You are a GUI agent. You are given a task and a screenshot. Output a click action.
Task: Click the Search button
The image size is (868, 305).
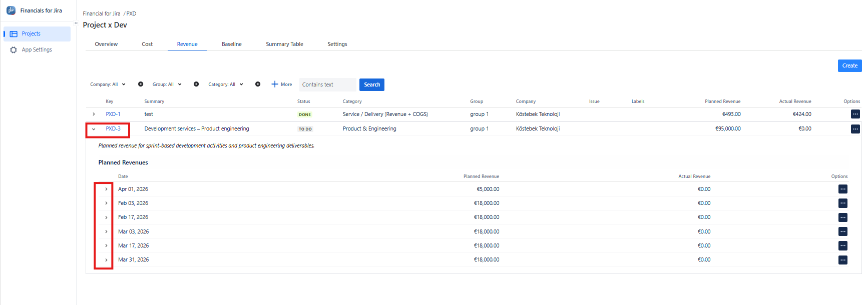[x=372, y=84]
